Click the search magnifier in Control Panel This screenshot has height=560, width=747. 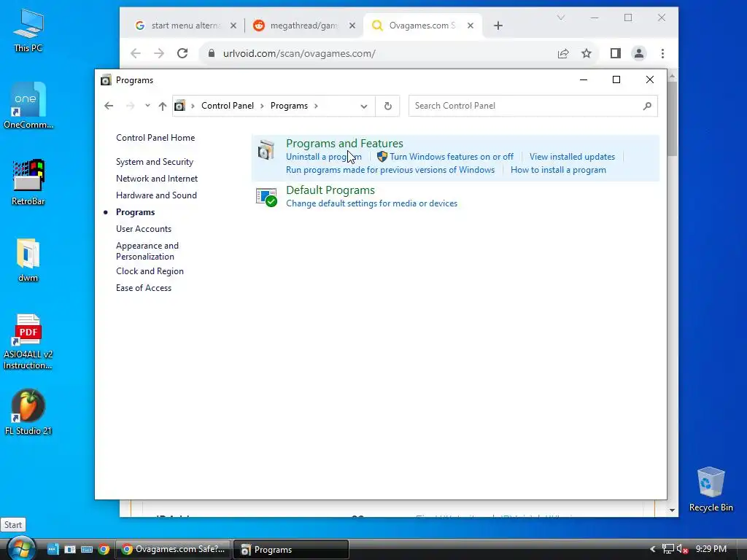tap(647, 106)
